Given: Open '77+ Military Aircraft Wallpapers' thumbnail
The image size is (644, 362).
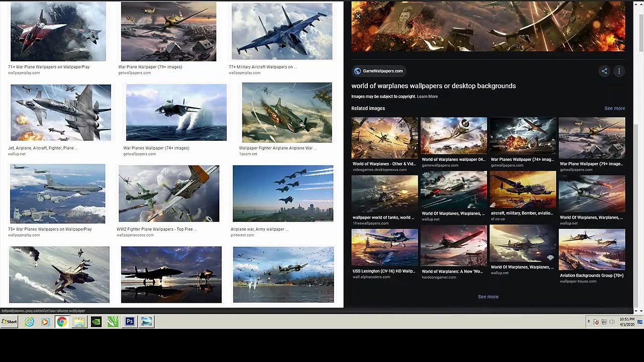Looking at the screenshot, I should pos(282,31).
